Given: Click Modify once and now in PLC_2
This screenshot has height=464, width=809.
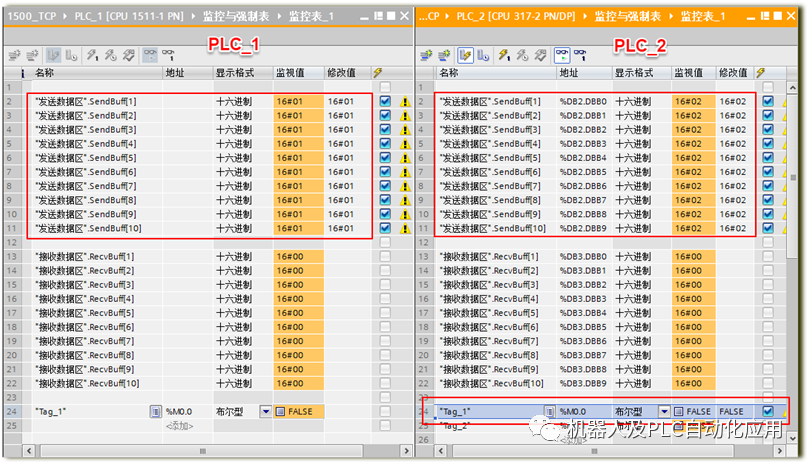Looking at the screenshot, I should [x=504, y=55].
